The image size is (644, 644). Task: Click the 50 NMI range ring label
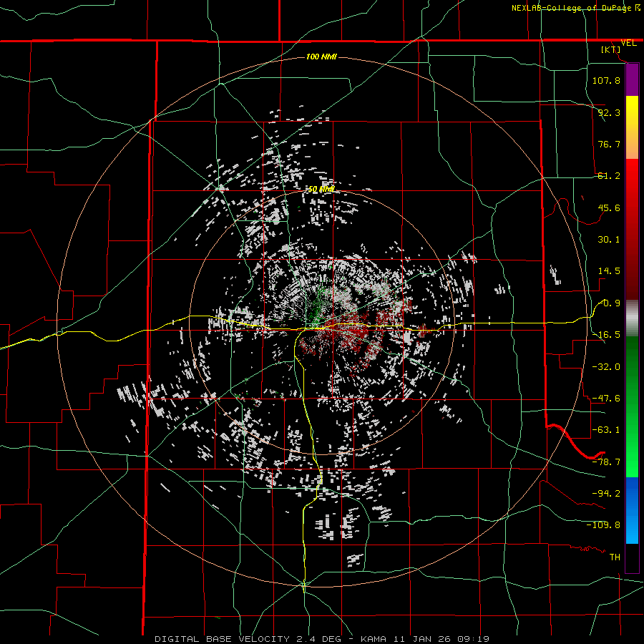pos(321,189)
